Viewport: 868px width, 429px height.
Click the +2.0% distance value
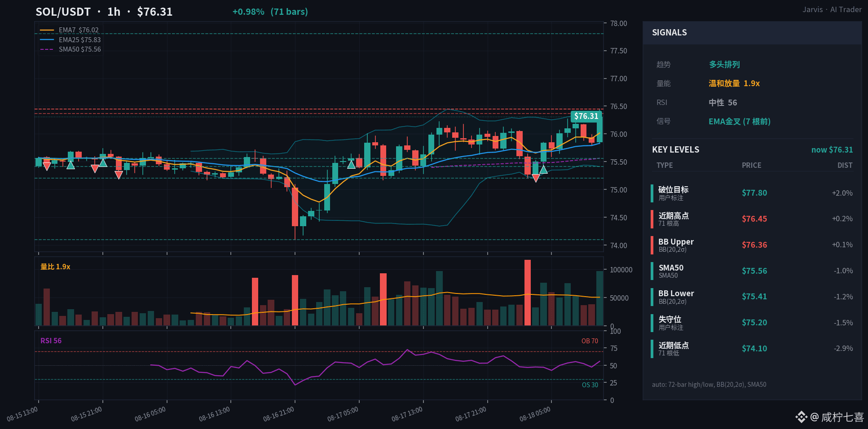842,193
